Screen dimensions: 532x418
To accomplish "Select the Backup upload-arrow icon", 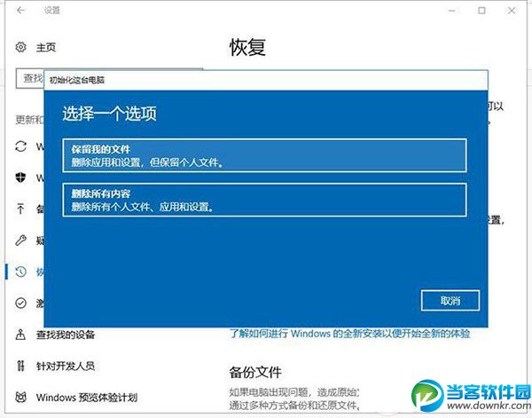I will tap(20, 209).
